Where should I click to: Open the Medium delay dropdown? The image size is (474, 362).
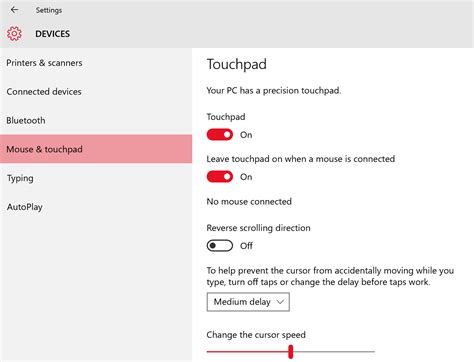pos(248,302)
